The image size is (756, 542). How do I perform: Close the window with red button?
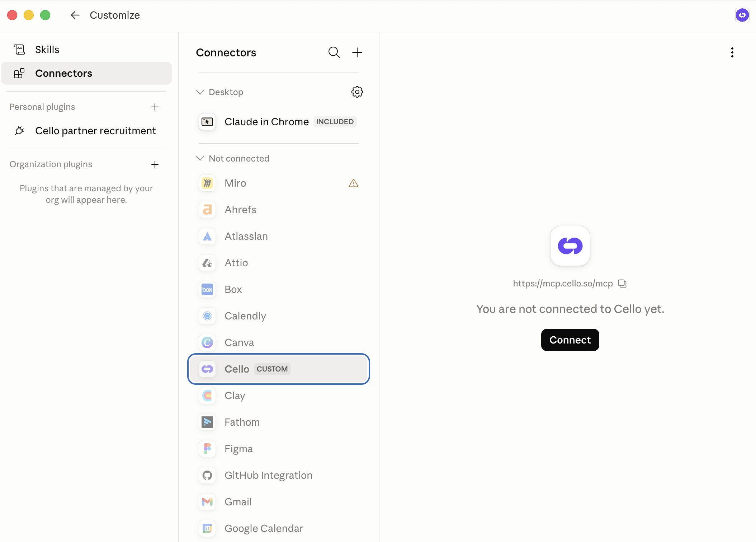tap(12, 15)
